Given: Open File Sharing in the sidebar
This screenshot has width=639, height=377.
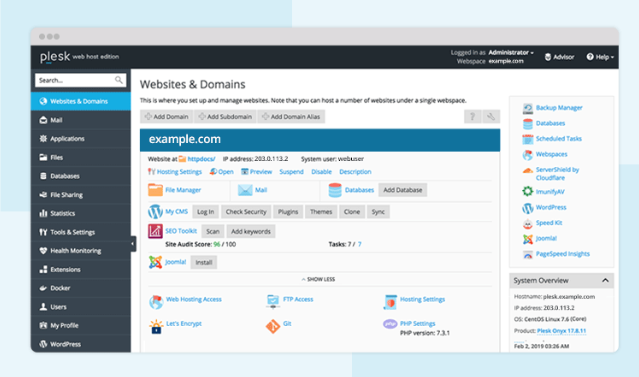Looking at the screenshot, I should (81, 195).
